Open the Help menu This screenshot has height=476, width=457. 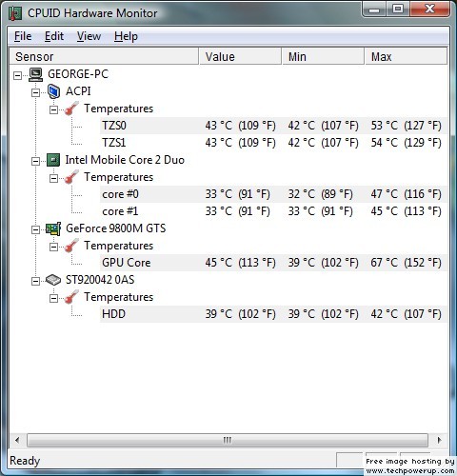[x=126, y=36]
